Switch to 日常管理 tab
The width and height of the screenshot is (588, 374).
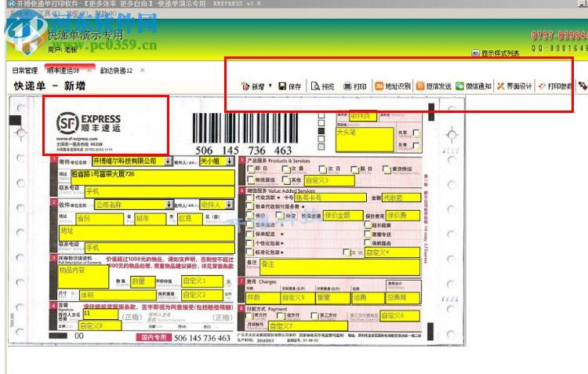(x=25, y=70)
